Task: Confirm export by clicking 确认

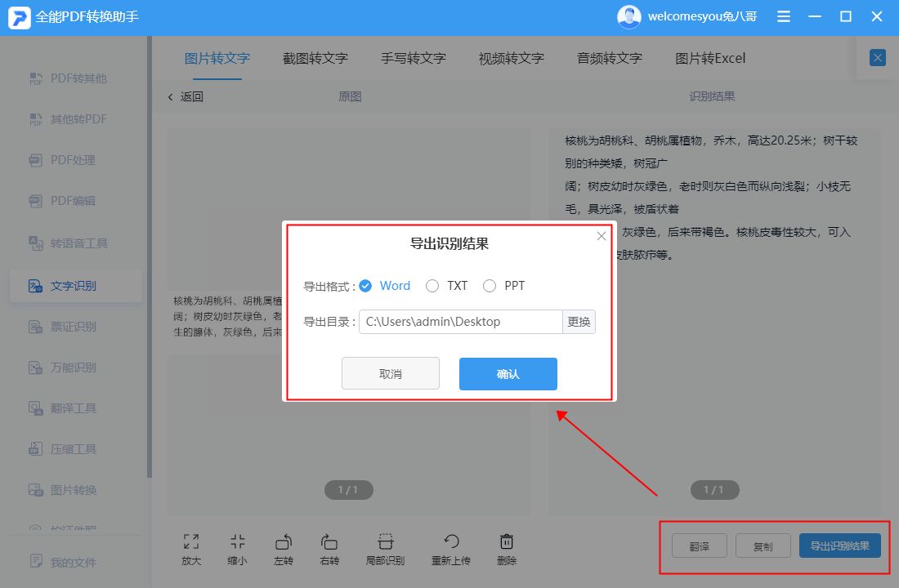Action: pyautogui.click(x=508, y=373)
